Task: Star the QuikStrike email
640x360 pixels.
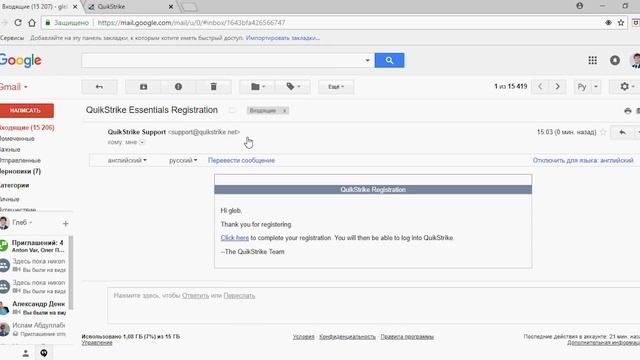Action: (603, 132)
